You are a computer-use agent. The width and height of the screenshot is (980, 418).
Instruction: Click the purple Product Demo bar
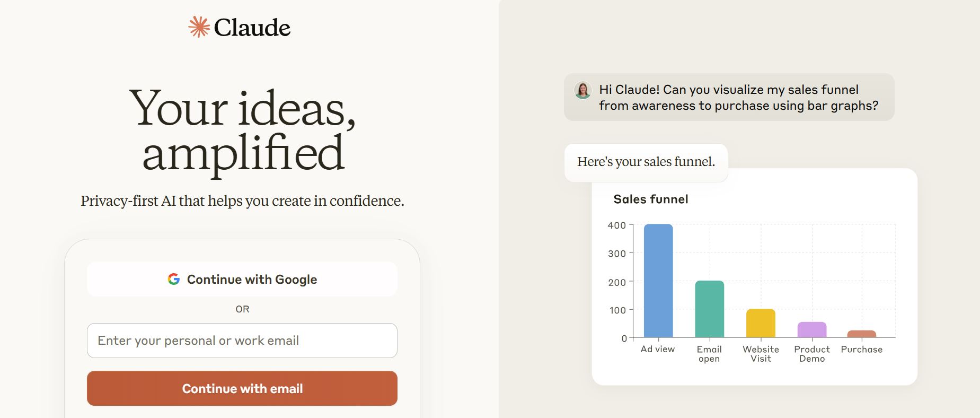tap(812, 329)
